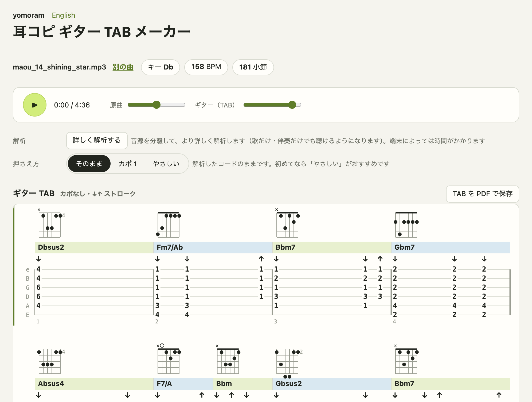Click the Bbm7 chord diagram in second row
The width and height of the screenshot is (532, 402).
406,359
